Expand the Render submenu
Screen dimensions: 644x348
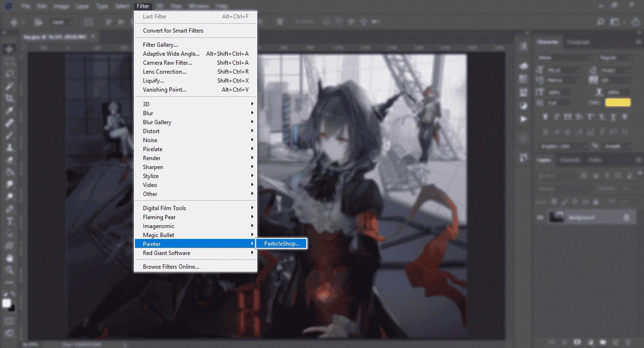point(196,158)
